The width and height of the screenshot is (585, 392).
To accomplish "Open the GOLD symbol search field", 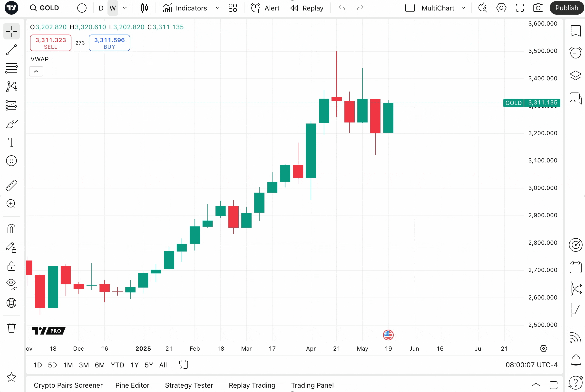I will coord(45,8).
